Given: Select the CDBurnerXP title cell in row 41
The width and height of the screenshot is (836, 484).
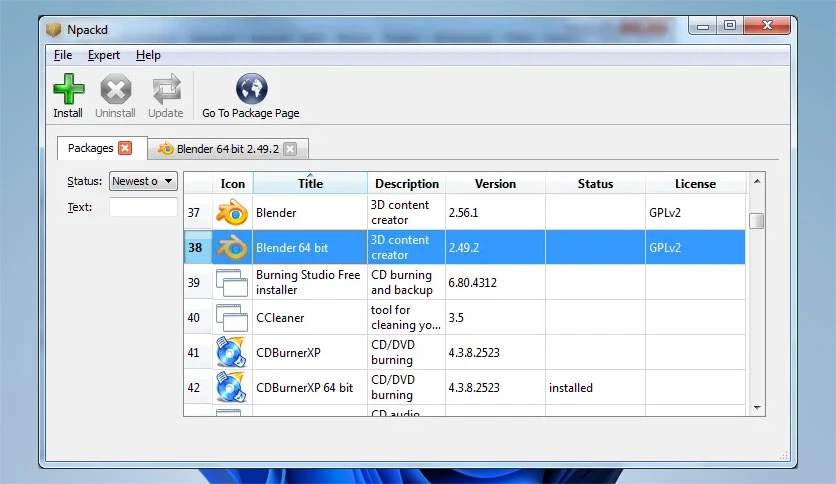Looking at the screenshot, I should coord(310,352).
